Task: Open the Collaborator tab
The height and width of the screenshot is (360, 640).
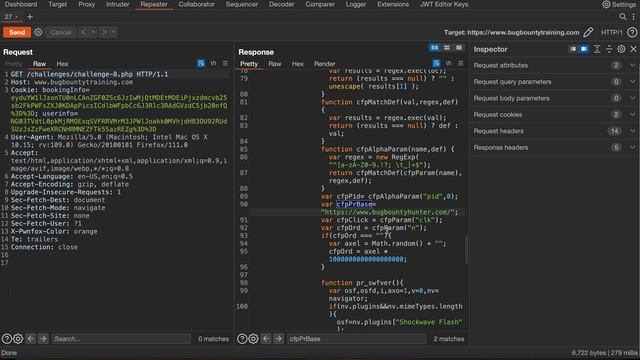Action: click(196, 4)
